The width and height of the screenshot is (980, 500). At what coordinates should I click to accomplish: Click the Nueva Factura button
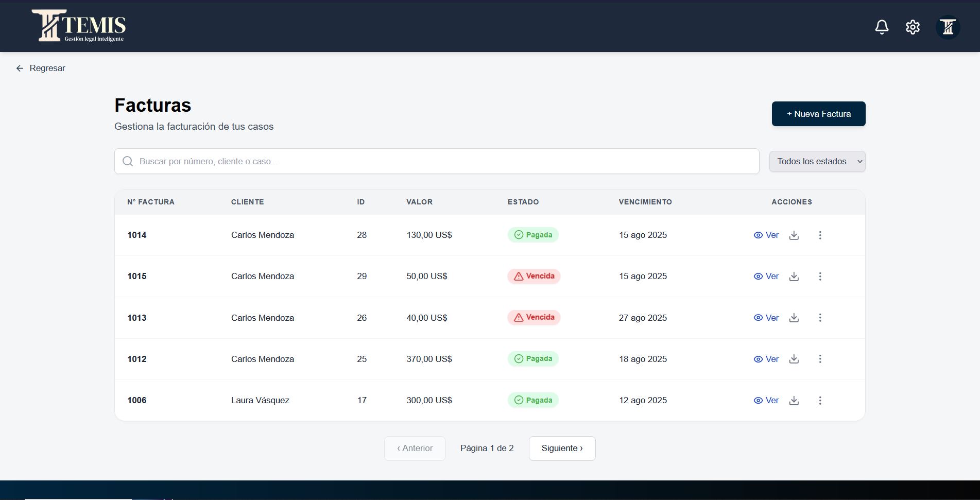click(x=818, y=114)
